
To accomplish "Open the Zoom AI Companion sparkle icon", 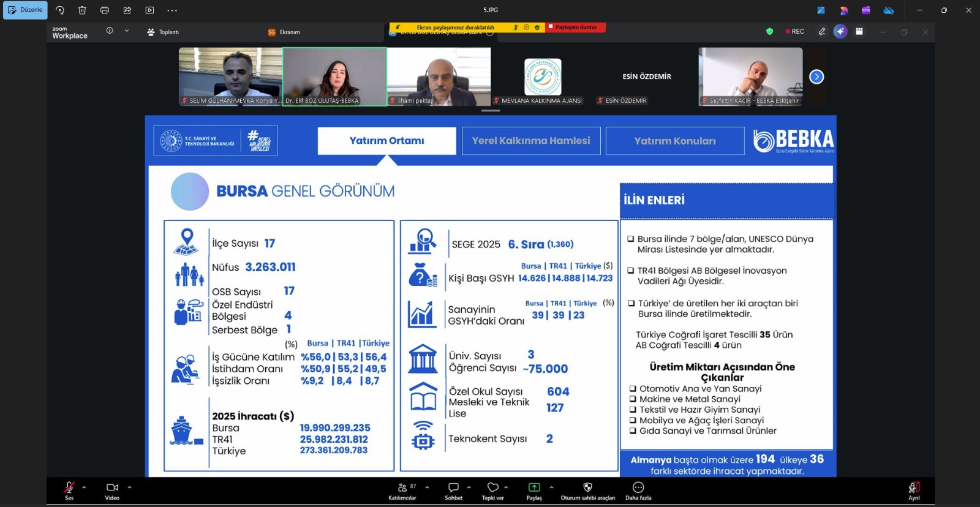I will pos(840,31).
